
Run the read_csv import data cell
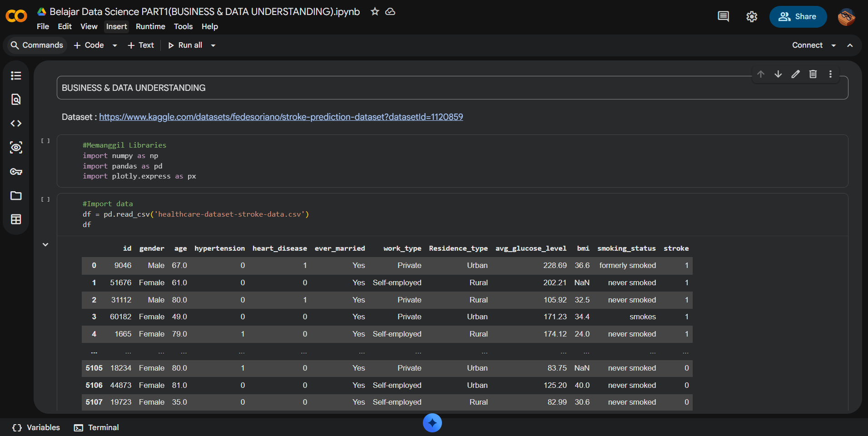coord(45,199)
